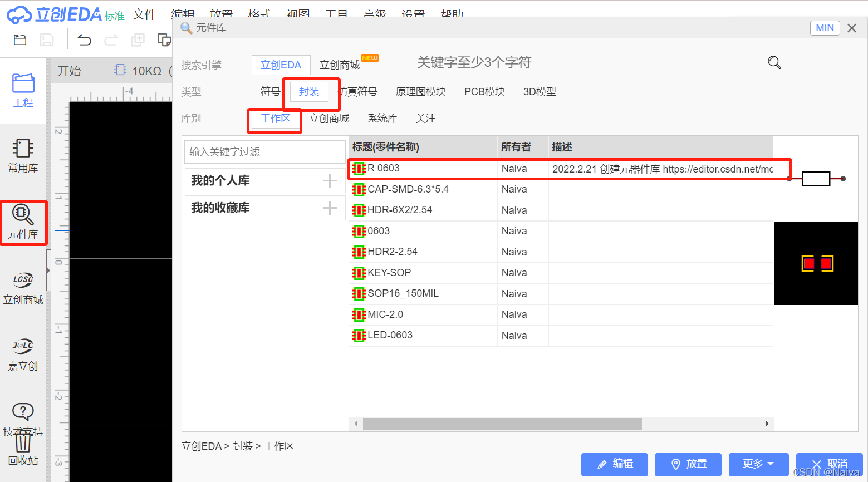Screen dimensions: 868x482
Task: Click the 描述 column header
Action: tap(661, 147)
